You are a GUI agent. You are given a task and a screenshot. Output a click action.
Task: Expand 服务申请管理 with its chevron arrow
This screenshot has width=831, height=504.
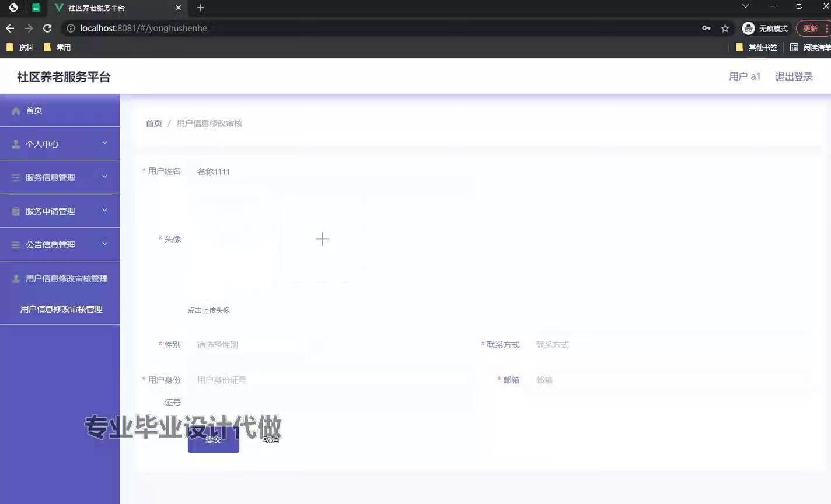105,210
